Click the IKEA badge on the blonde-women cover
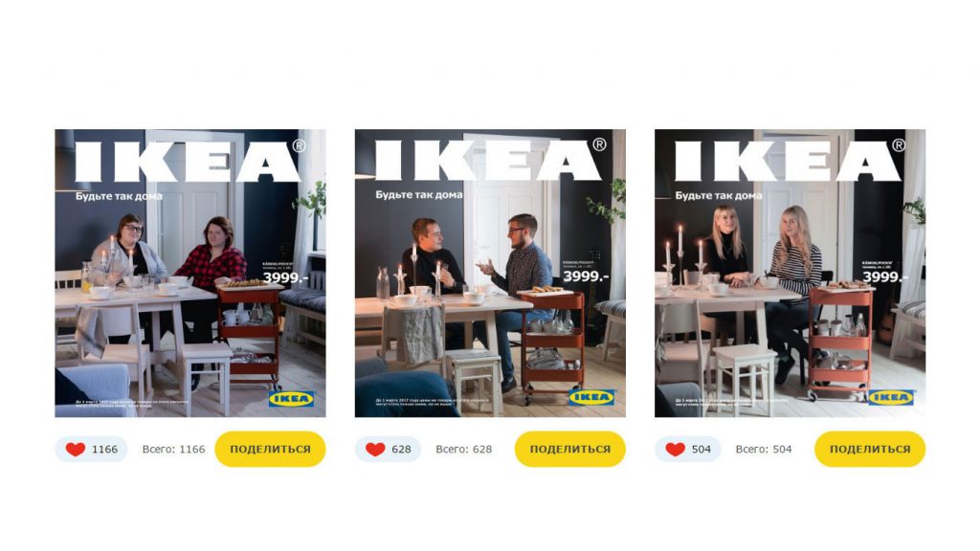The image size is (980, 551). click(891, 397)
